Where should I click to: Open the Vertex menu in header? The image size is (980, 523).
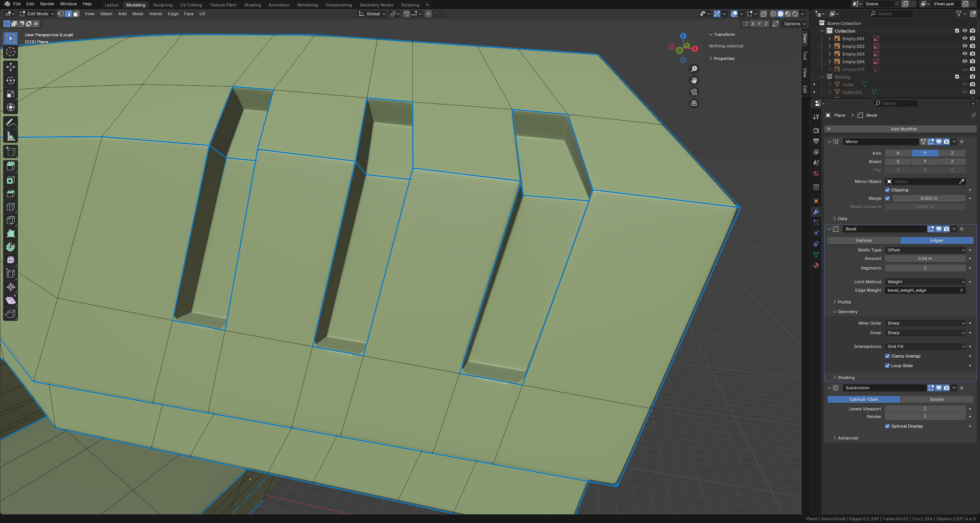155,14
